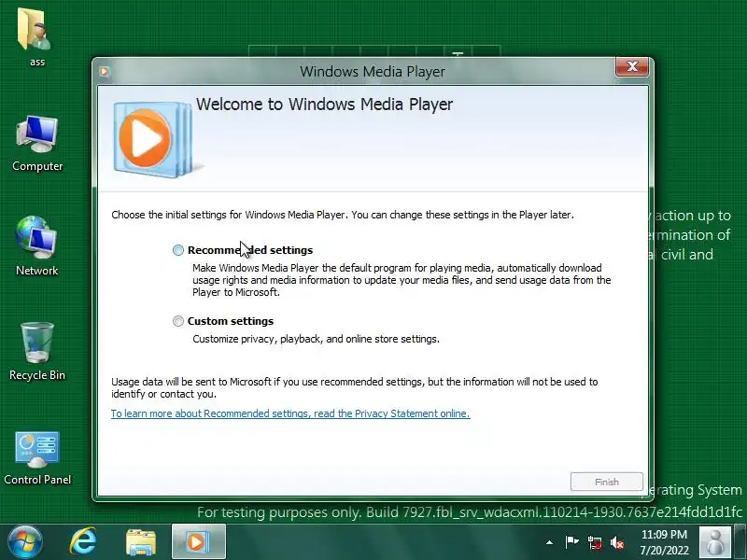
Task: Select the 'ass' user folder desktop icon
Action: tap(36, 36)
